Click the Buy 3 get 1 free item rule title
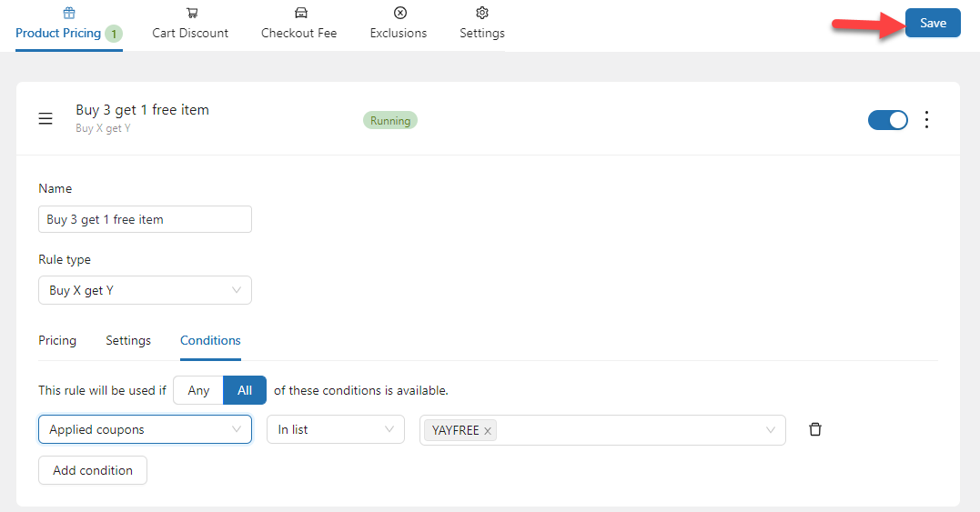 tap(143, 110)
